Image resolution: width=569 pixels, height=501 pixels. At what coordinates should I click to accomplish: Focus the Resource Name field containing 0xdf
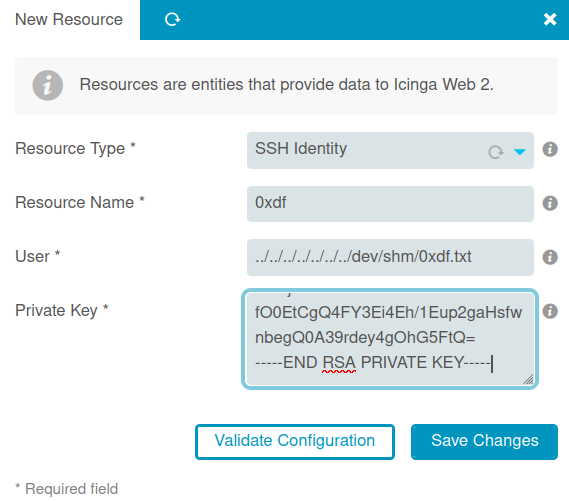pos(390,204)
